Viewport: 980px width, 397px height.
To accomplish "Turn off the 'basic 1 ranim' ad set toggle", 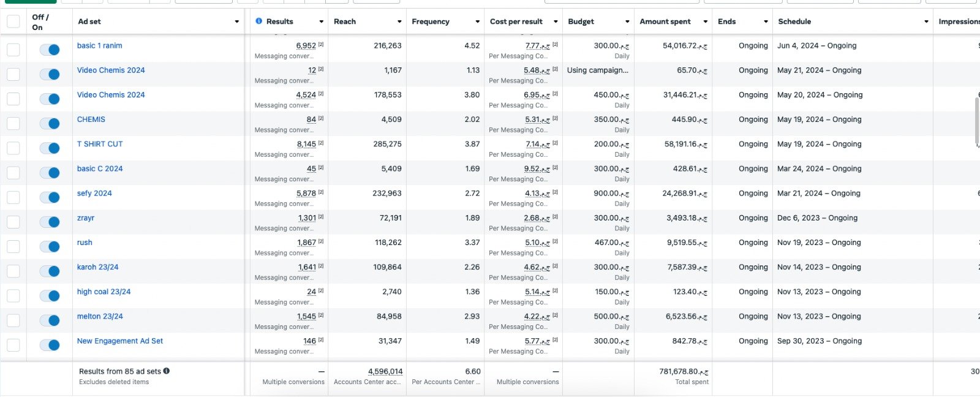I will coord(50,50).
